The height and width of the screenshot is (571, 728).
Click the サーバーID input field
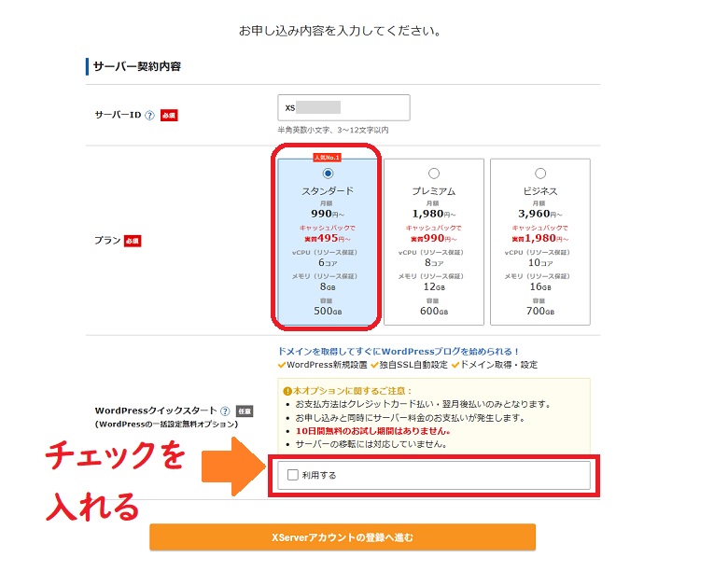point(343,107)
